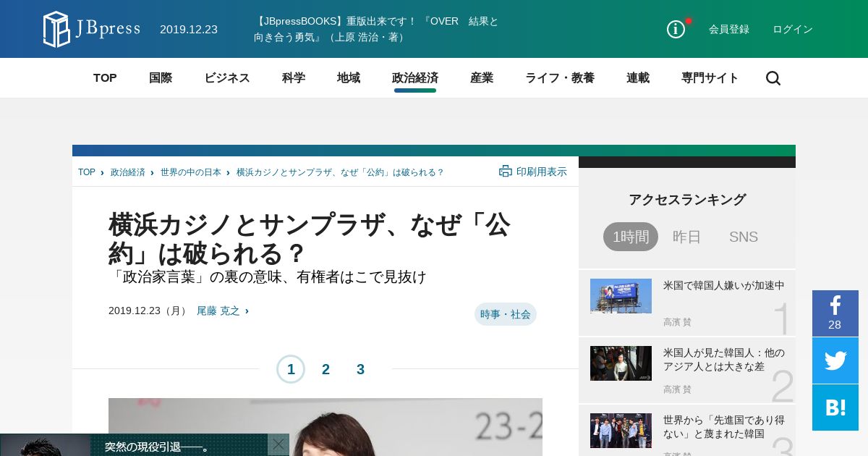
Task: Share article on Facebook
Action: 835,313
